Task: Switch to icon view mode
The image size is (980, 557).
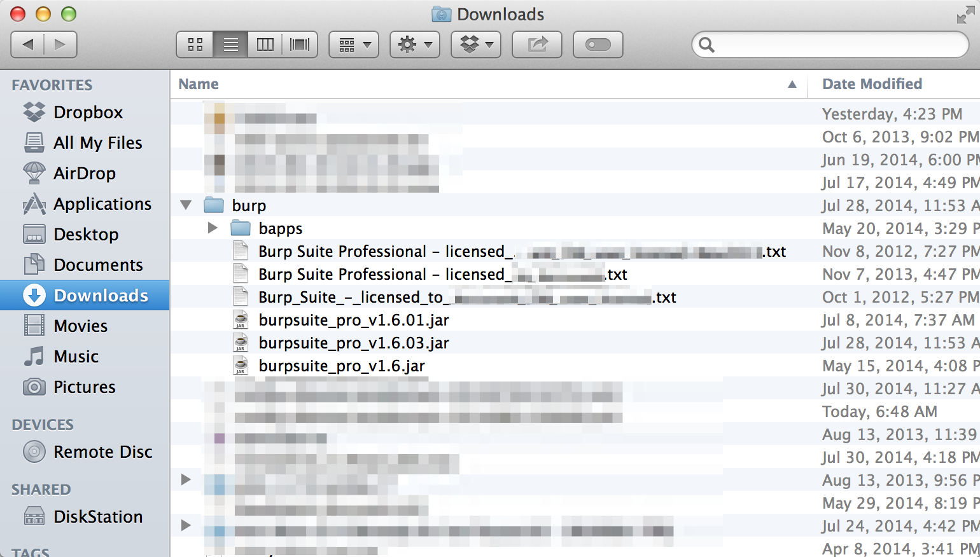Action: click(195, 45)
